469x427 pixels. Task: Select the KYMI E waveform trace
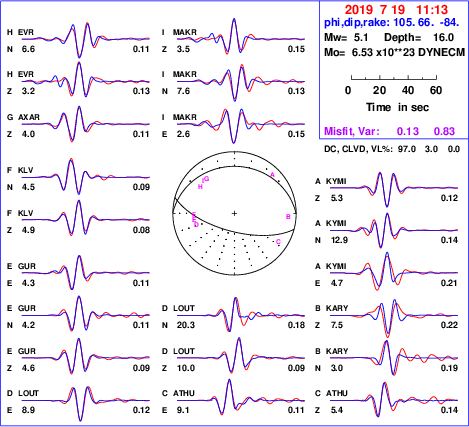[x=394, y=272]
